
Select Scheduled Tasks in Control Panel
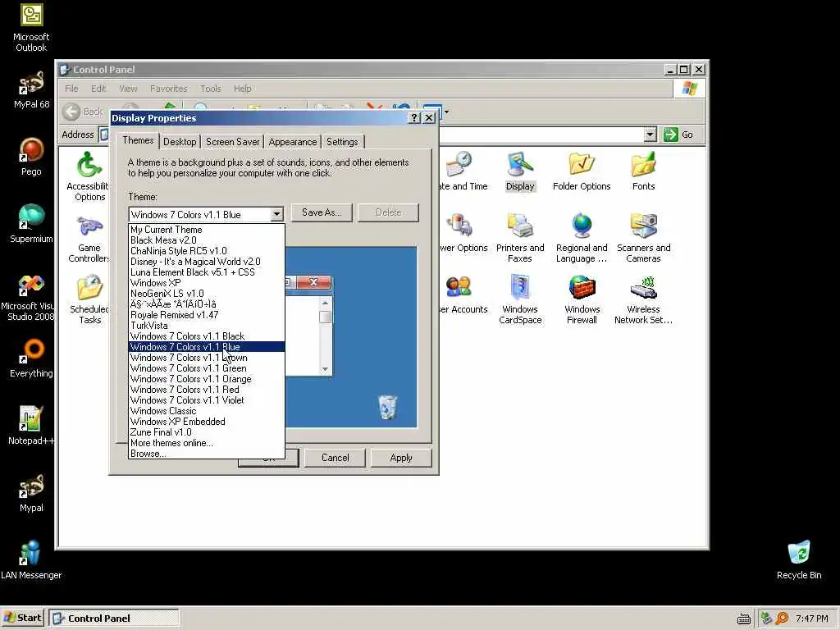click(x=89, y=300)
